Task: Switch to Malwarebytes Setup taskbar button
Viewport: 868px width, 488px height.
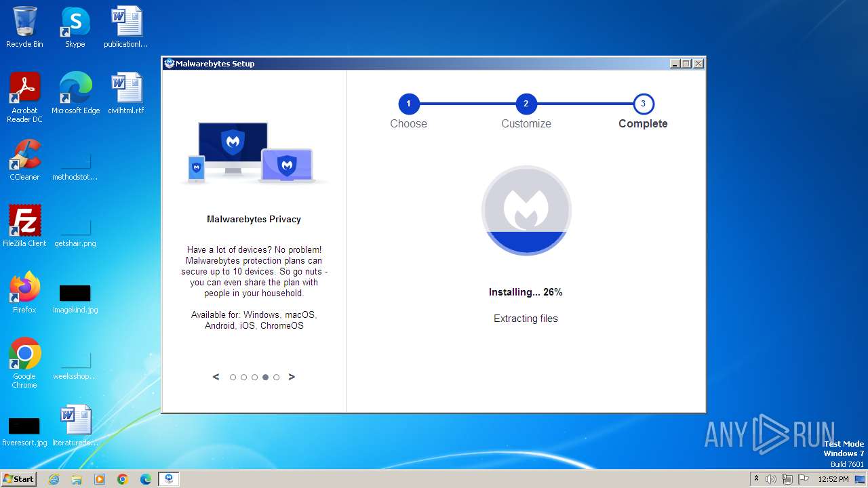Action: pos(169,479)
